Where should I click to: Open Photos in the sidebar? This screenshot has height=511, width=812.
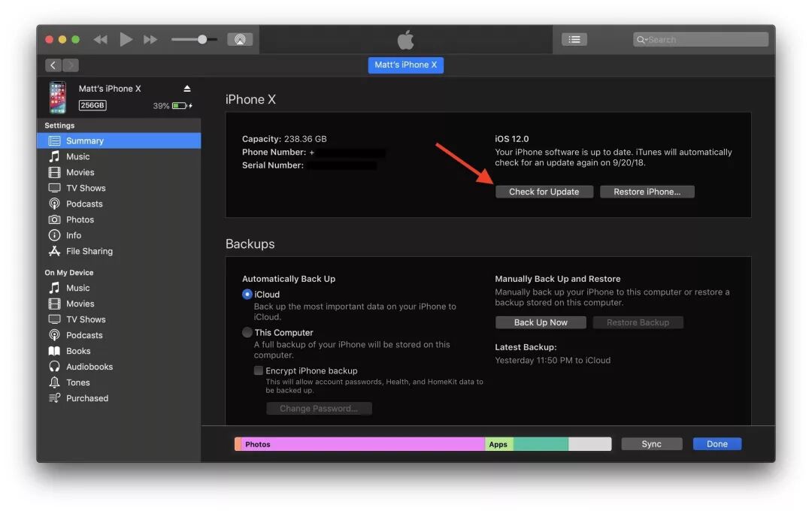[119, 219]
